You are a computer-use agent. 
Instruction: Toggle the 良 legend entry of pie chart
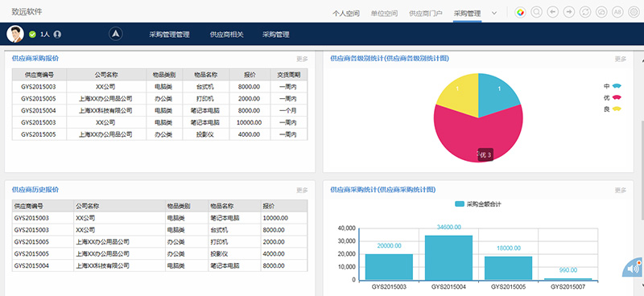[x=613, y=109]
